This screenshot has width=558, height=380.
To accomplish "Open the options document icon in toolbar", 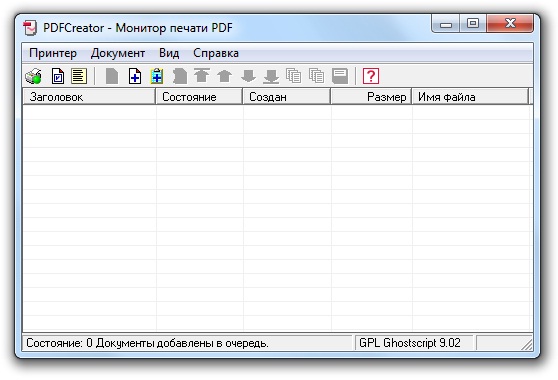I will (x=58, y=76).
